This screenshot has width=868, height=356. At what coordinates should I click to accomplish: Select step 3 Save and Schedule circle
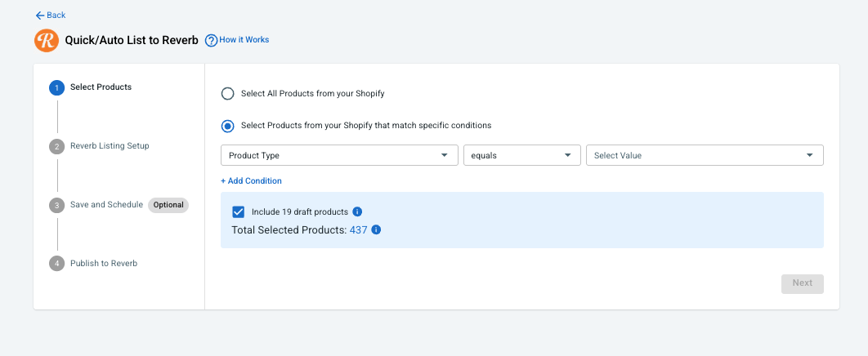(x=57, y=205)
